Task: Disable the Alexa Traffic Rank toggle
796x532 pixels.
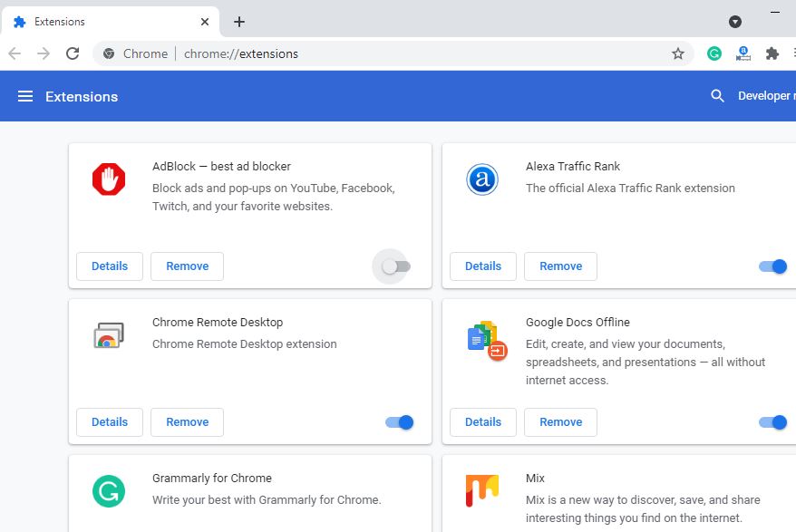Action: pos(772,266)
